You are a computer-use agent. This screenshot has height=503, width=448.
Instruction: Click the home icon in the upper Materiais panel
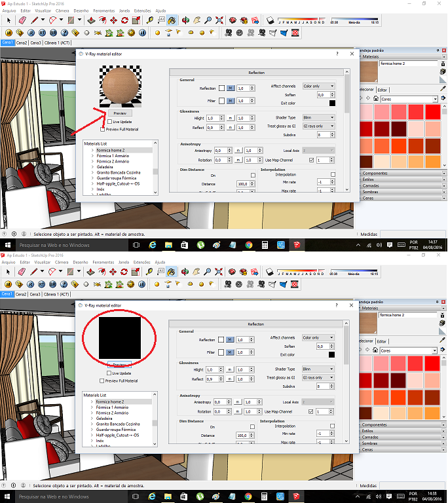(376, 98)
